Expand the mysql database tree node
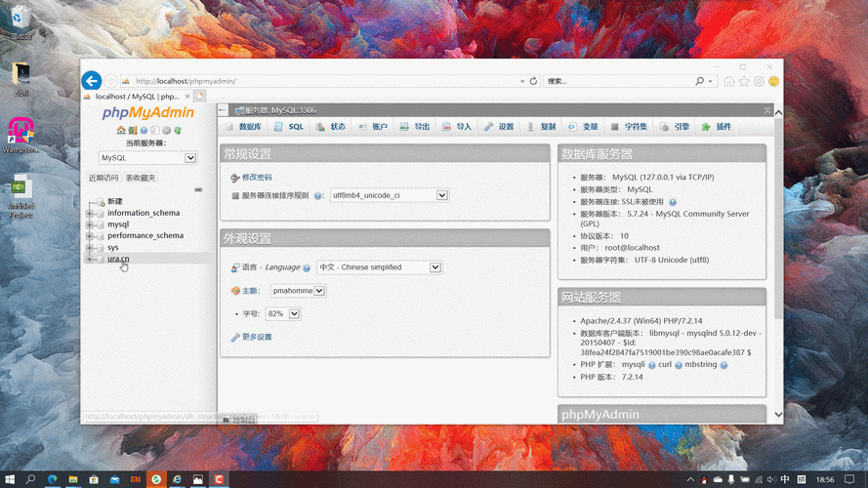 (90, 224)
